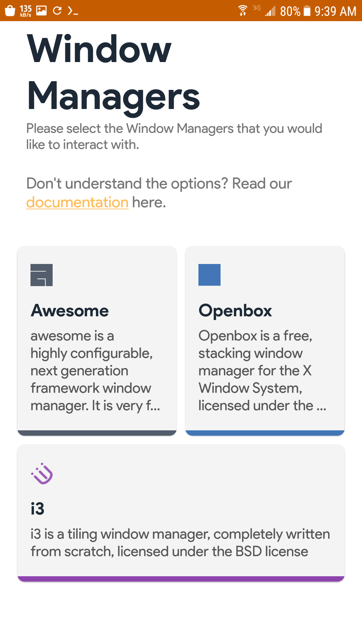
Task: Click the purple color bar under i3
Action: [181, 579]
